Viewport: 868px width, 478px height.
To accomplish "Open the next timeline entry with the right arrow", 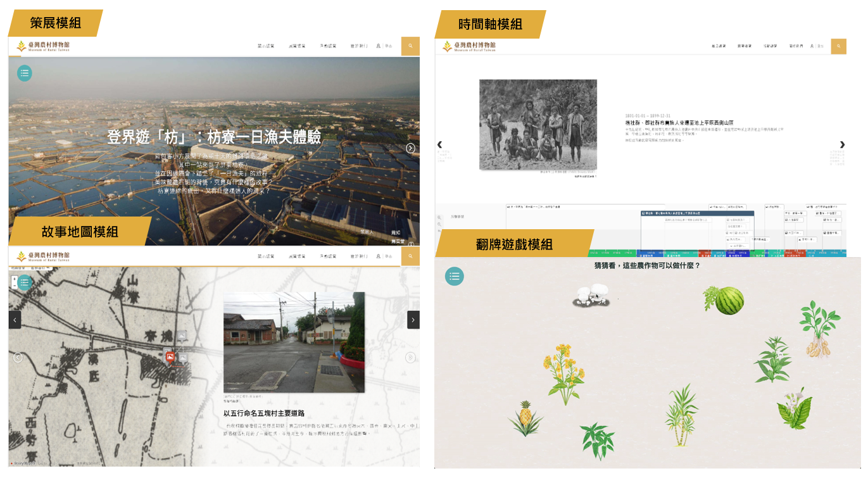I will coord(842,144).
